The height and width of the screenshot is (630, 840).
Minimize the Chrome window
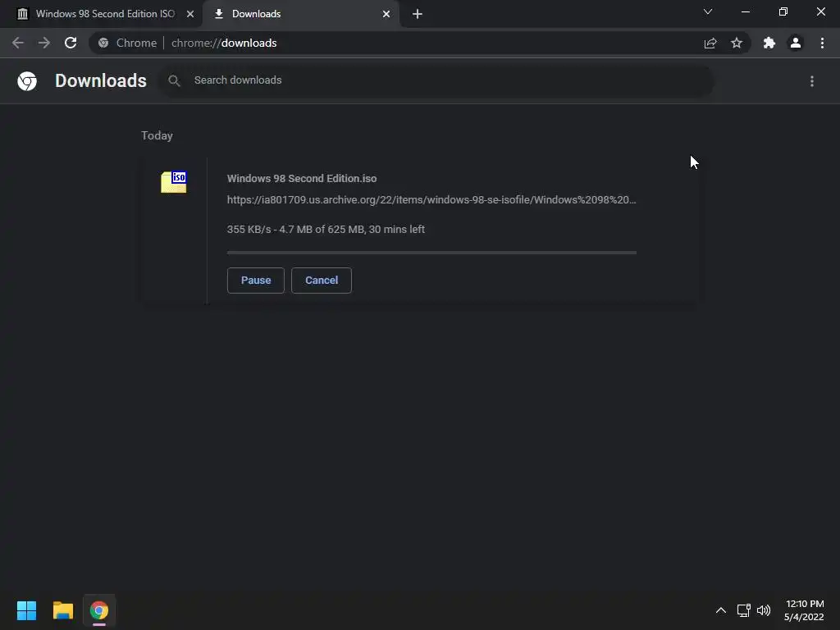click(745, 11)
